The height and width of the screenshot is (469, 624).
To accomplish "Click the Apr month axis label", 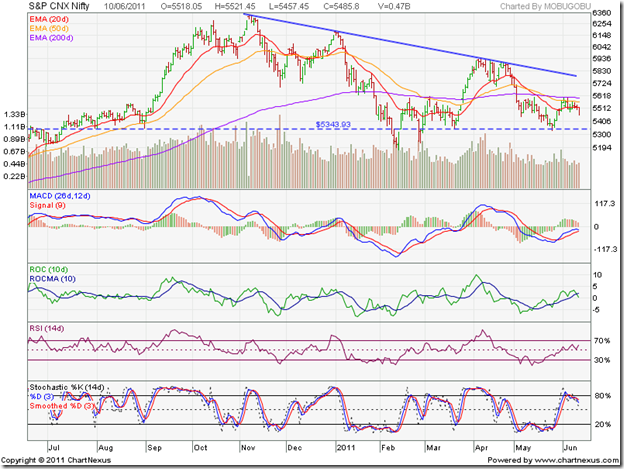I will coord(481,448).
